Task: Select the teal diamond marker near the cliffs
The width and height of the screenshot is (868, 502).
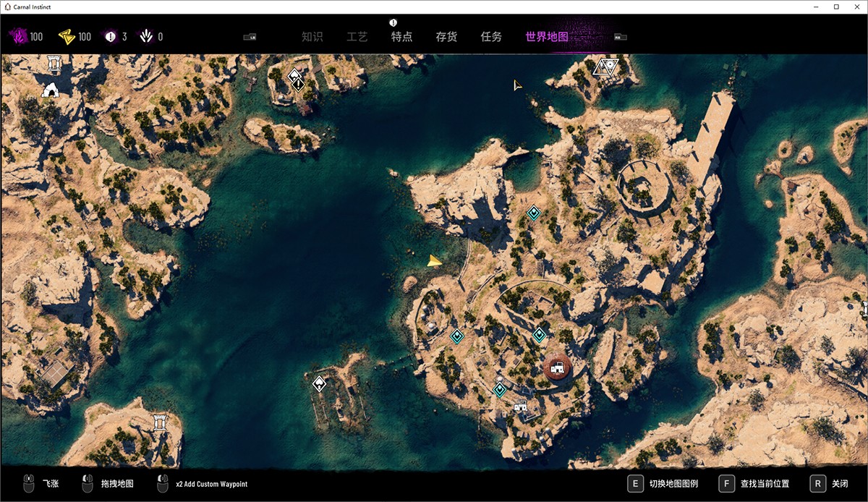Action: pos(533,213)
